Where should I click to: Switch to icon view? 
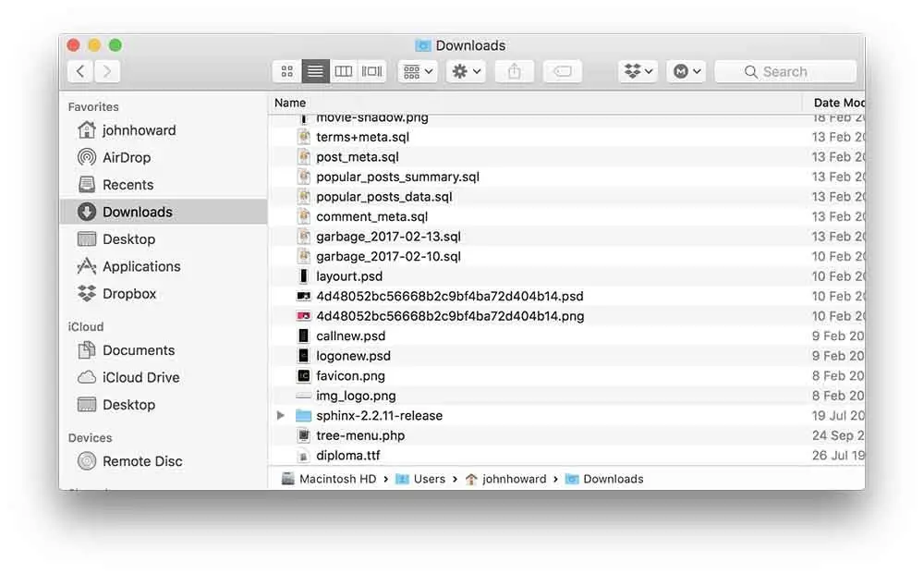coord(287,71)
